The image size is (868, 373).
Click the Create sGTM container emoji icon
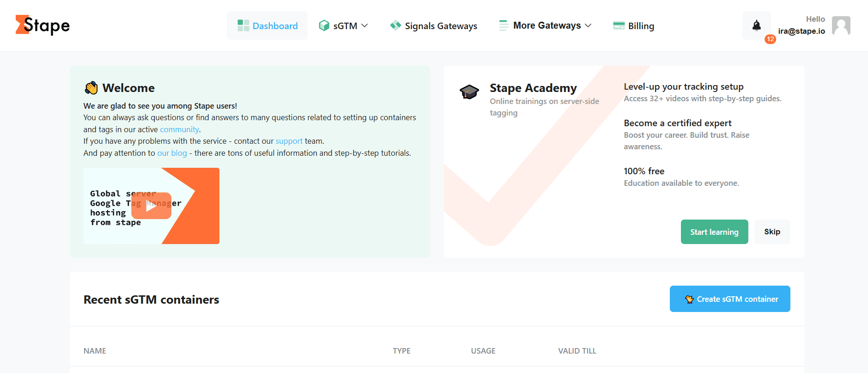(689, 299)
